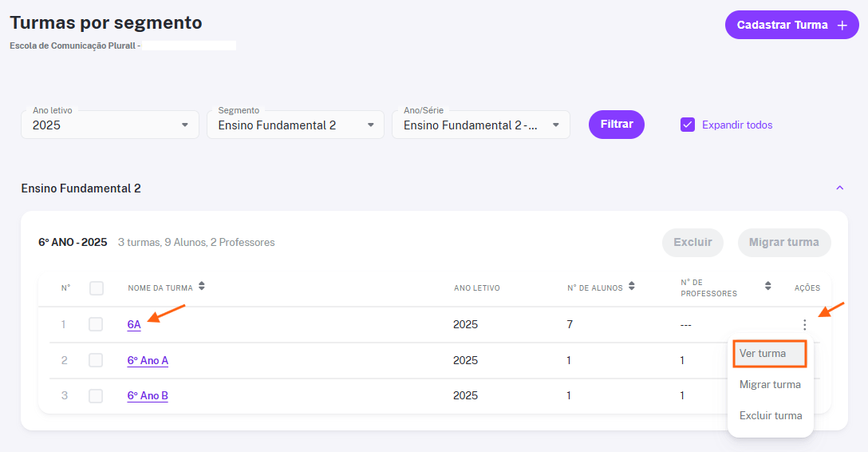The height and width of the screenshot is (452, 868).
Task: Collapse the Ensino Fundamental 2 section chevron
Action: pos(840,188)
